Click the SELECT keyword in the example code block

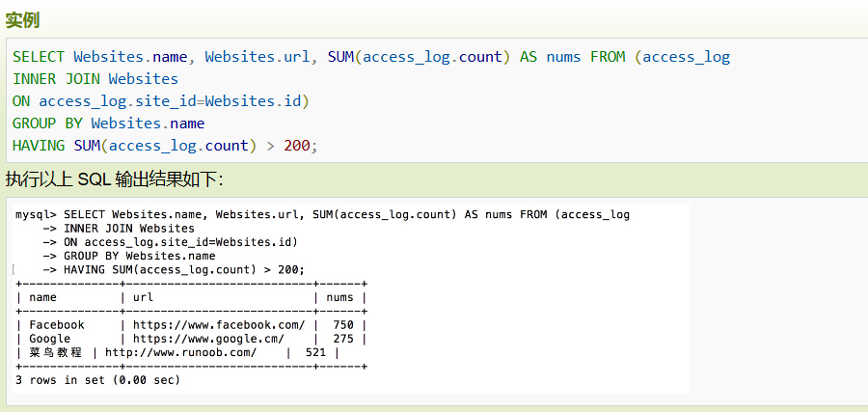39,57
